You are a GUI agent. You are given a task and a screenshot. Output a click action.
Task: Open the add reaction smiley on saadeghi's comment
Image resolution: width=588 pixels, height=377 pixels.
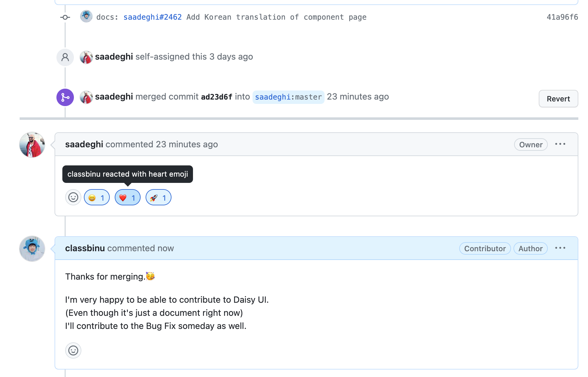(73, 197)
